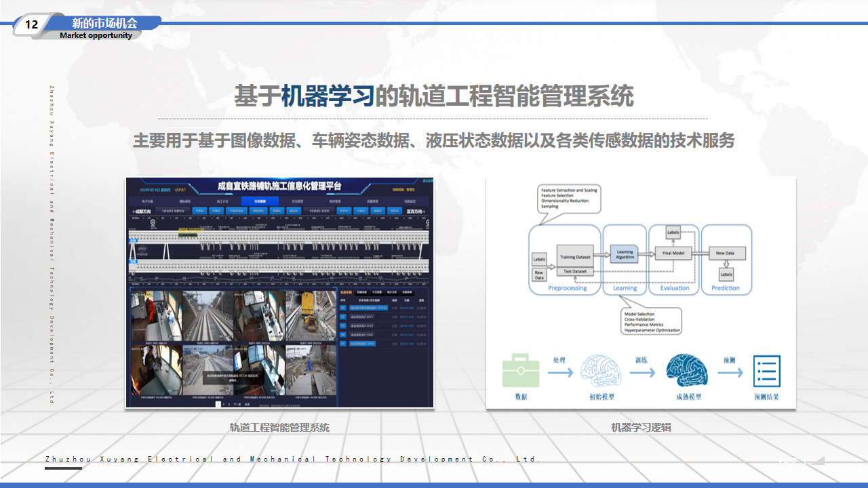Click the 宜宾方向 direction label
868x488 pixels.
416,211
